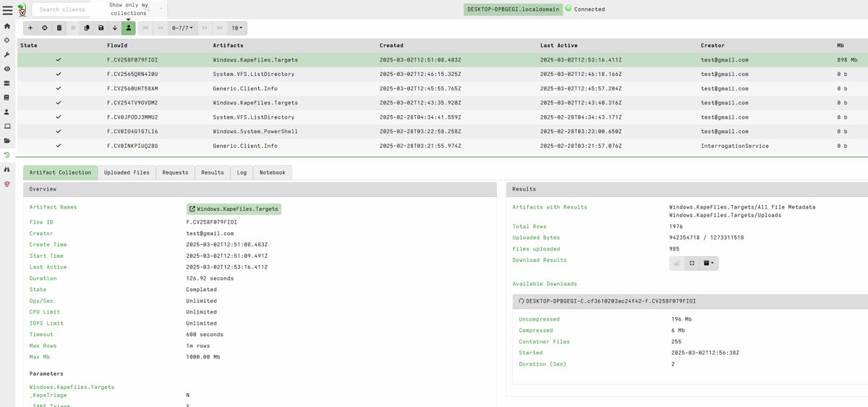
Task: Open Users person icon in sidebar
Action: 7,112
